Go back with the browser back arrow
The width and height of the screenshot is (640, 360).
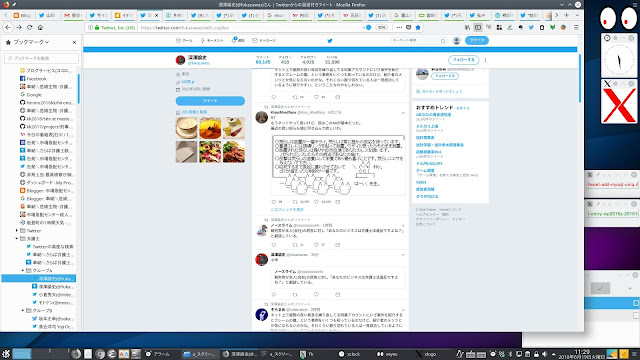tap(8, 27)
